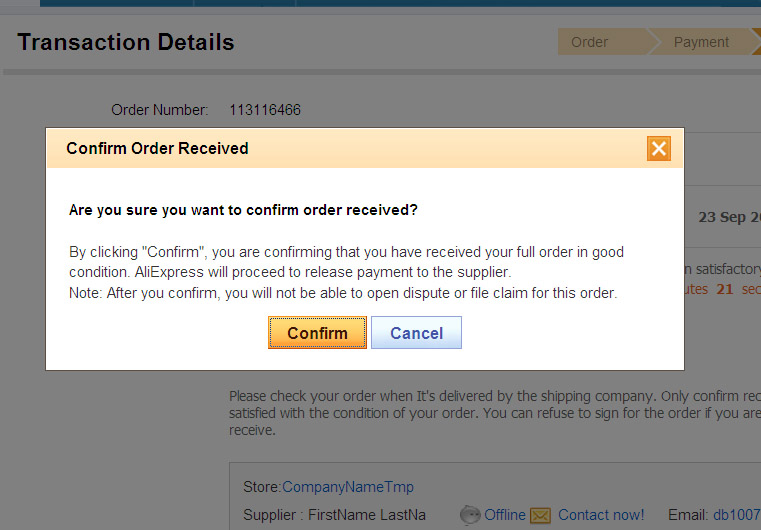
Task: Click the Transaction Details heading
Action: point(126,42)
